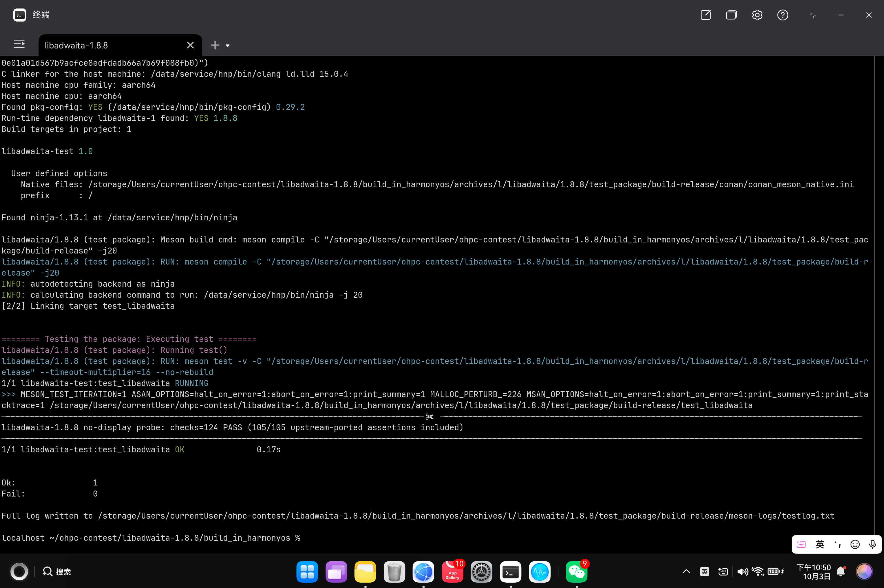The height and width of the screenshot is (588, 884).
Task: Add a new terminal tab
Action: (x=215, y=45)
